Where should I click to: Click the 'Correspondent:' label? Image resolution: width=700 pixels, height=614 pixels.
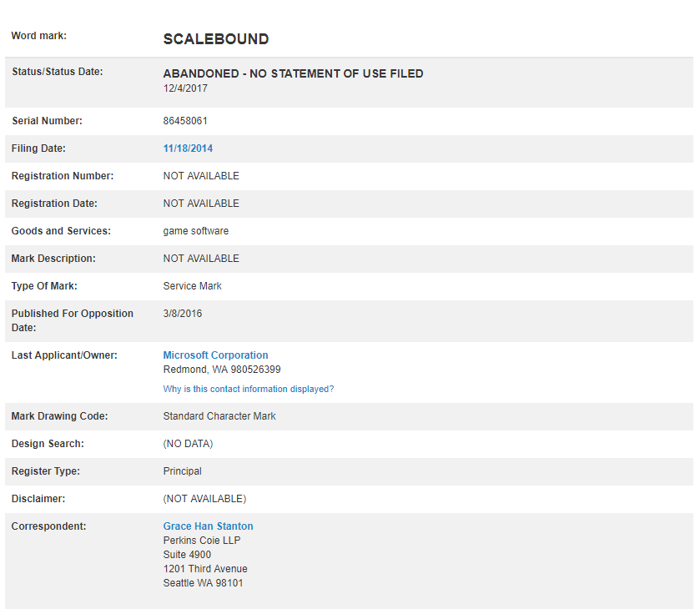coord(48,526)
